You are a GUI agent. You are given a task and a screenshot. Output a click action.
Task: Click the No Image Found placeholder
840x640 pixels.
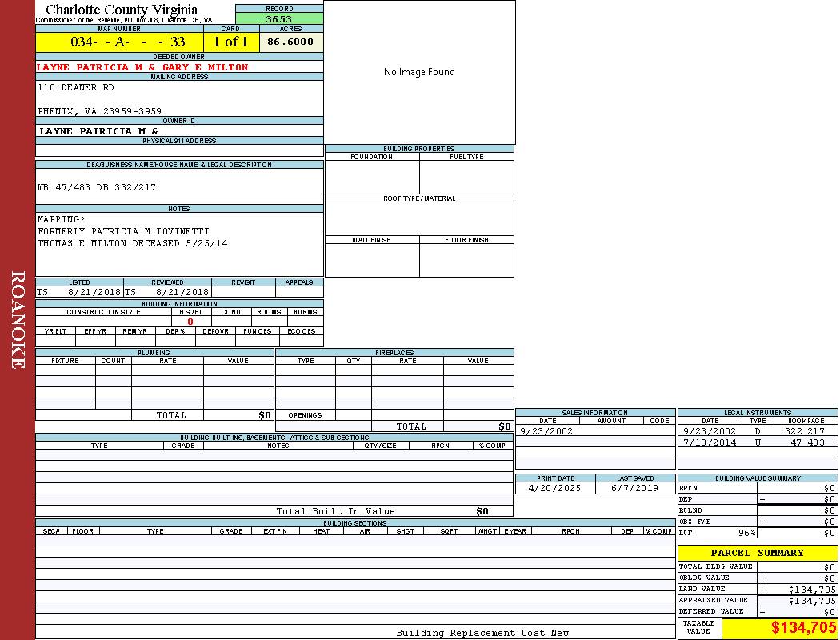tap(419, 72)
